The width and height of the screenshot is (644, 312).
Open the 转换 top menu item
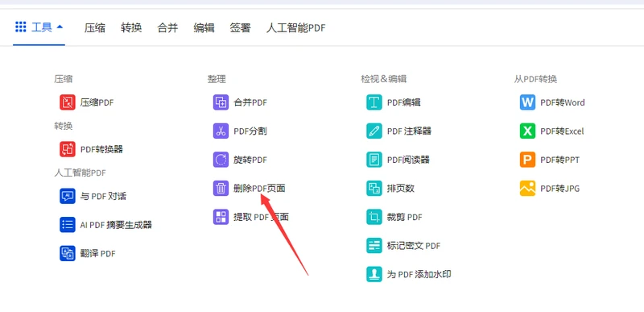pyautogui.click(x=131, y=28)
